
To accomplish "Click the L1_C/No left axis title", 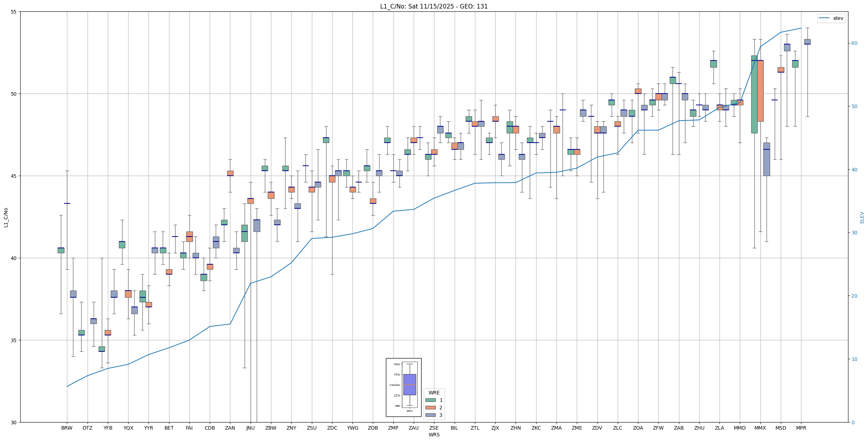I will click(x=6, y=217).
